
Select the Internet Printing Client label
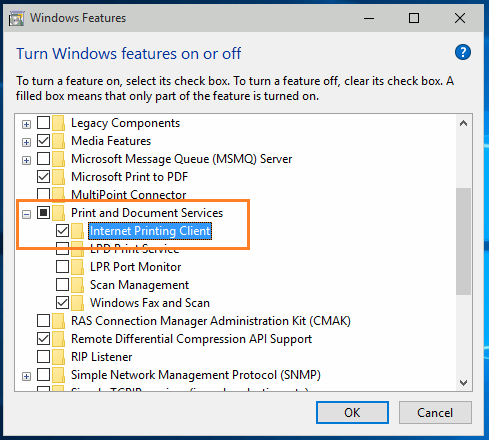(150, 231)
